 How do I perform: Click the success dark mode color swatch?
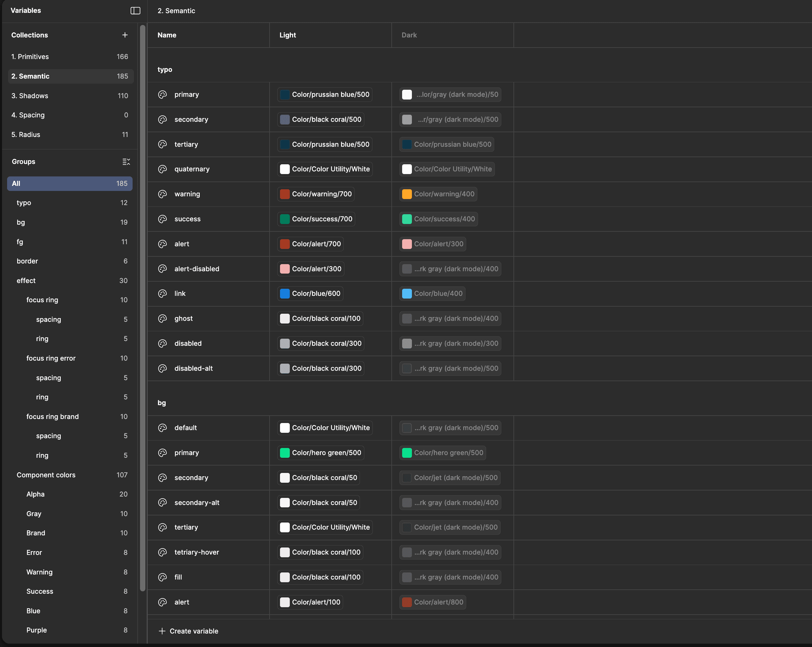pyautogui.click(x=407, y=219)
